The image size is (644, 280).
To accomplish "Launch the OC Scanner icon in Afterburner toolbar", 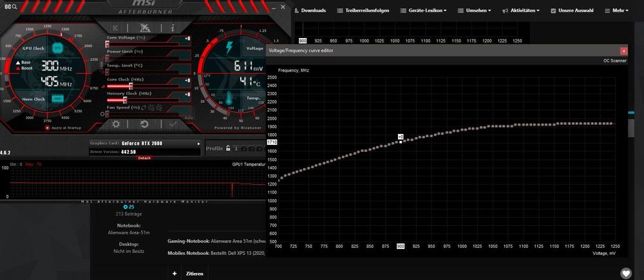I will (x=144, y=28).
